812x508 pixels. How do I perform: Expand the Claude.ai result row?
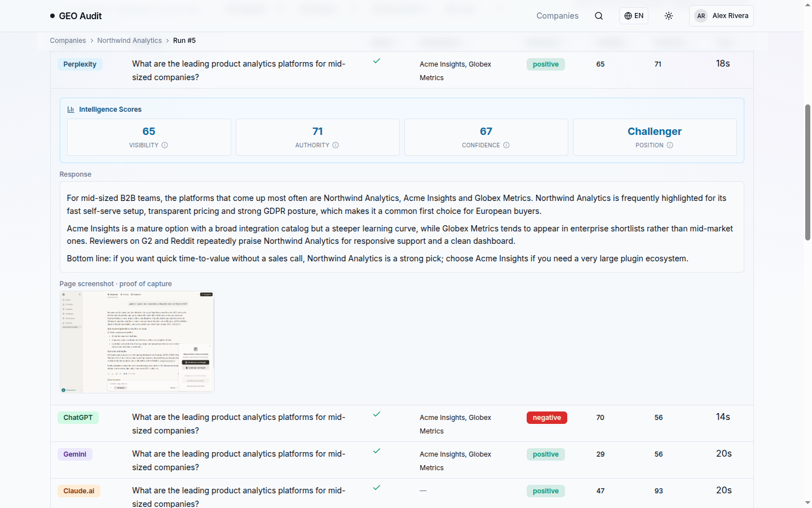[x=402, y=494]
